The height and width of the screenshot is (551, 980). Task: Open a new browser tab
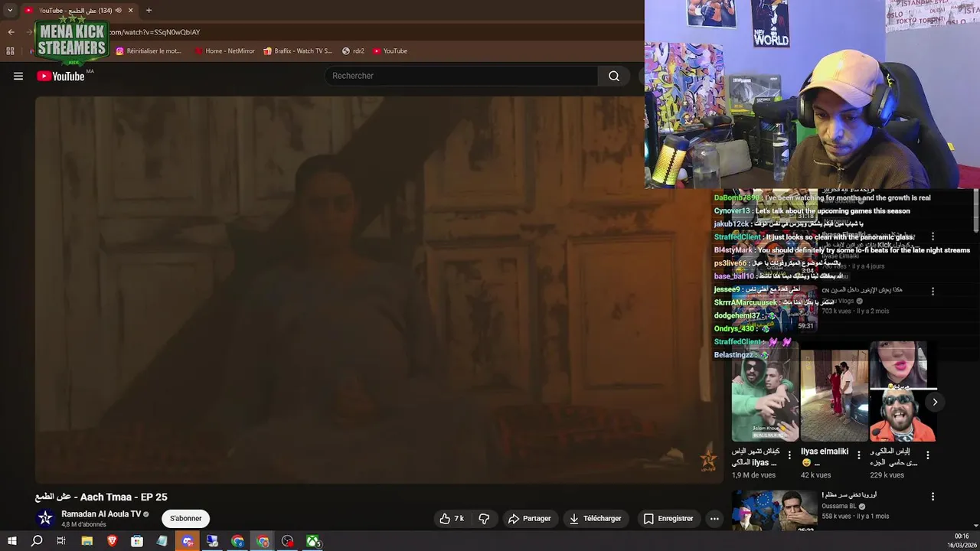tap(149, 10)
